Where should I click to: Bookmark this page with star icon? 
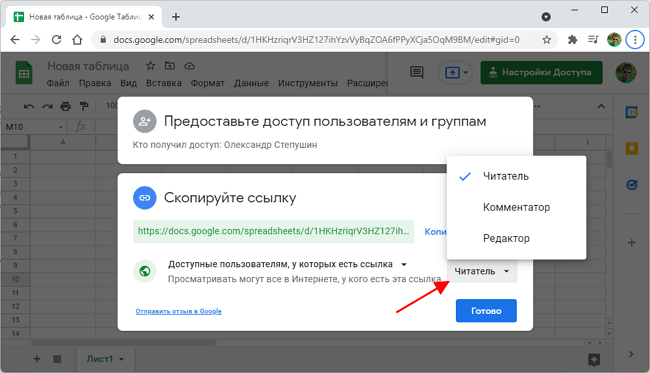(x=547, y=40)
